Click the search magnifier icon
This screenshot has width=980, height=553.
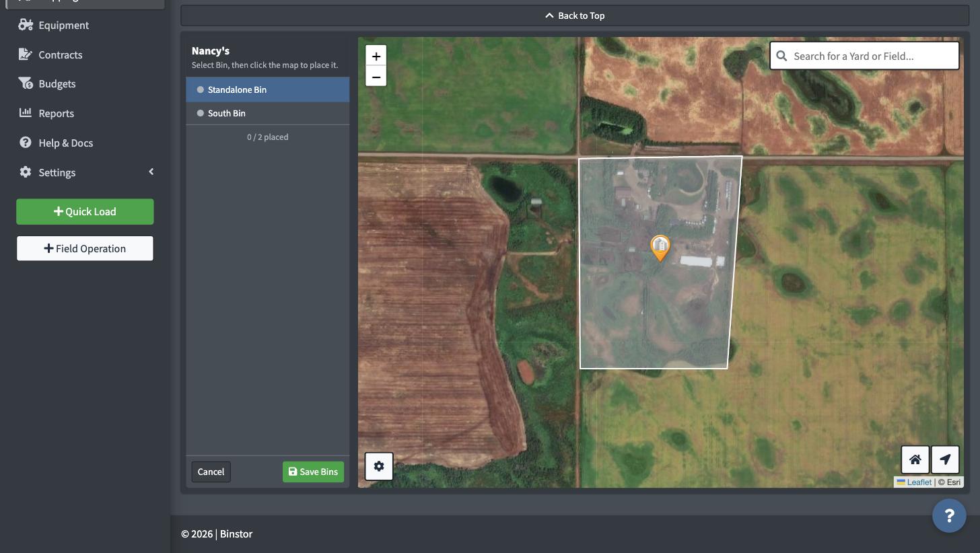click(781, 56)
